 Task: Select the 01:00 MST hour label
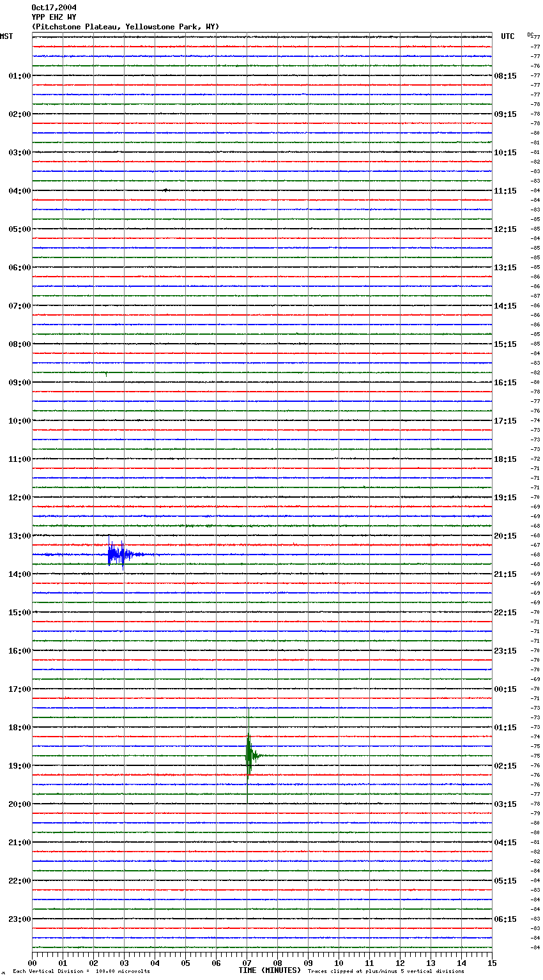20,76
